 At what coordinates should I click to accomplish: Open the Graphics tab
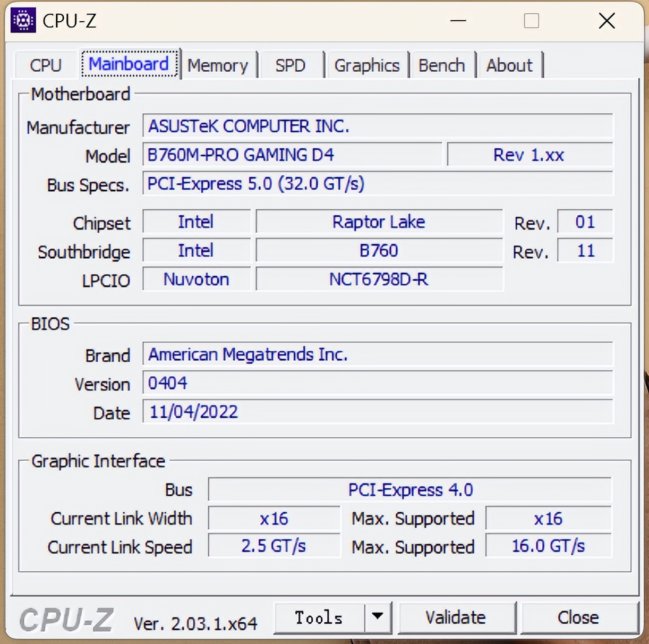(x=366, y=64)
